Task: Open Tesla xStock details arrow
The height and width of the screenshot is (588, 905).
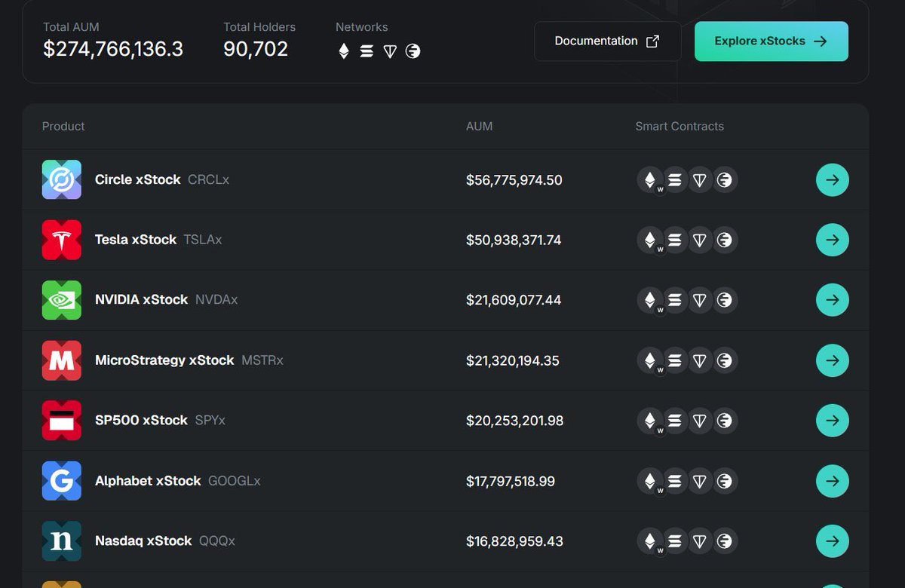Action: point(833,240)
